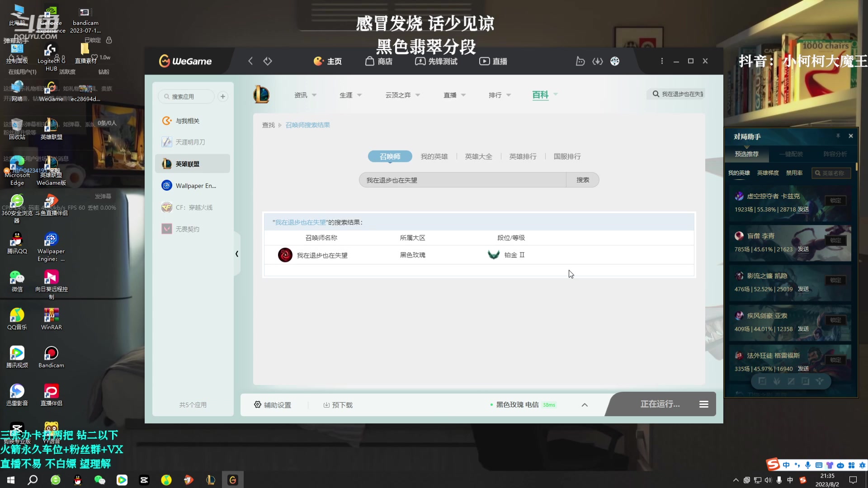
Task: Open the 直播 tab in the WeGame top bar
Action: click(x=493, y=61)
